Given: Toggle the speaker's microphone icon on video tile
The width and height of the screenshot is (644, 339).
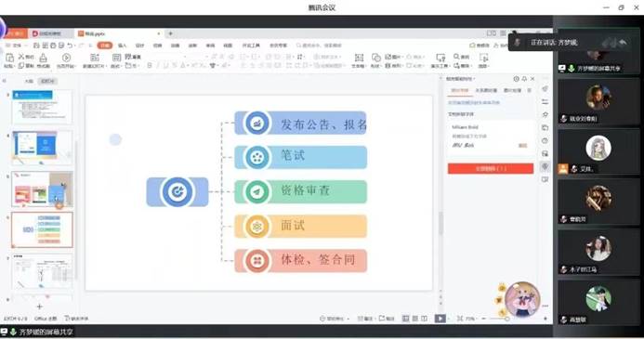Looking at the screenshot, I should pyautogui.click(x=572, y=69).
